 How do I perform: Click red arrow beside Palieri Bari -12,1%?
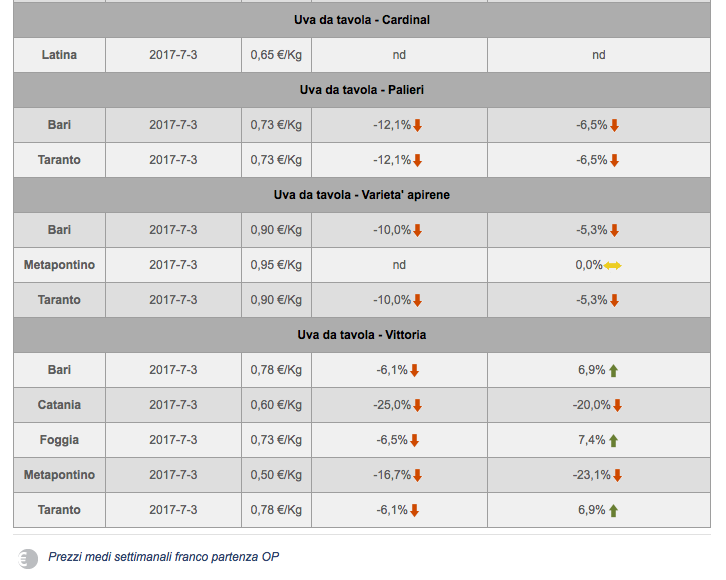pos(417,125)
